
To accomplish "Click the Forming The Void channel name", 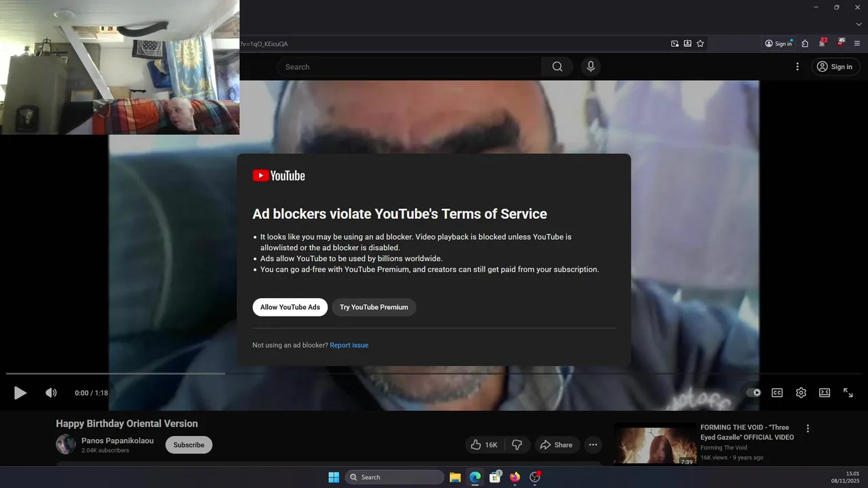I will click(724, 447).
